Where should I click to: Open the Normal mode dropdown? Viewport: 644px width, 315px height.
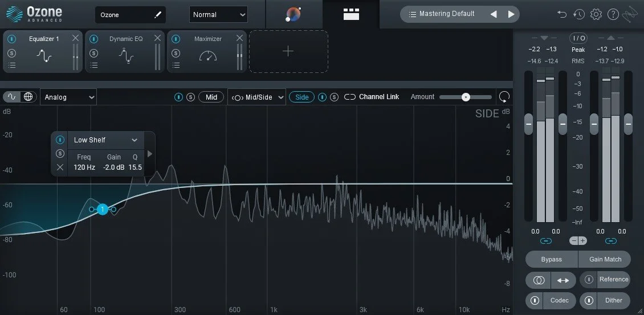click(218, 15)
